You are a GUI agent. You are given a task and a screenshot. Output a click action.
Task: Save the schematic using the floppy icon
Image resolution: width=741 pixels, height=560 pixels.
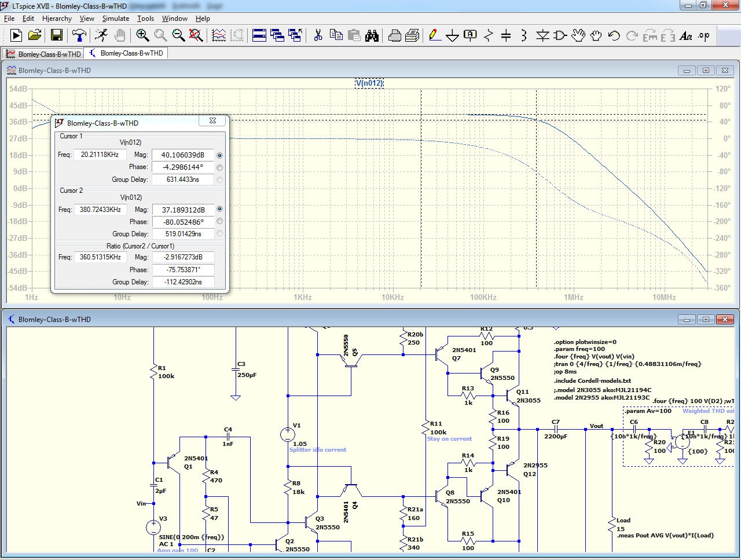click(x=56, y=35)
